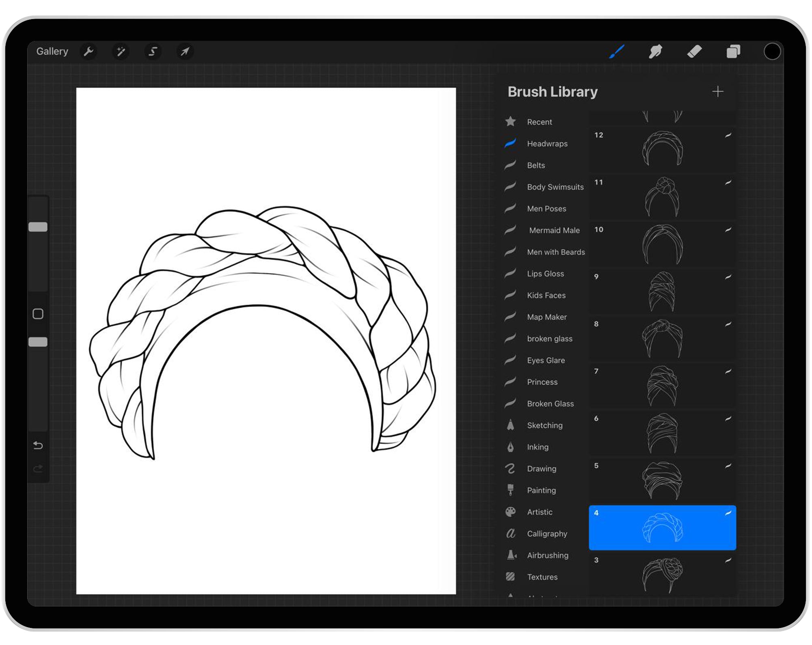The image size is (812, 645).
Task: Open the Calligraphy brush category
Action: pos(547,534)
